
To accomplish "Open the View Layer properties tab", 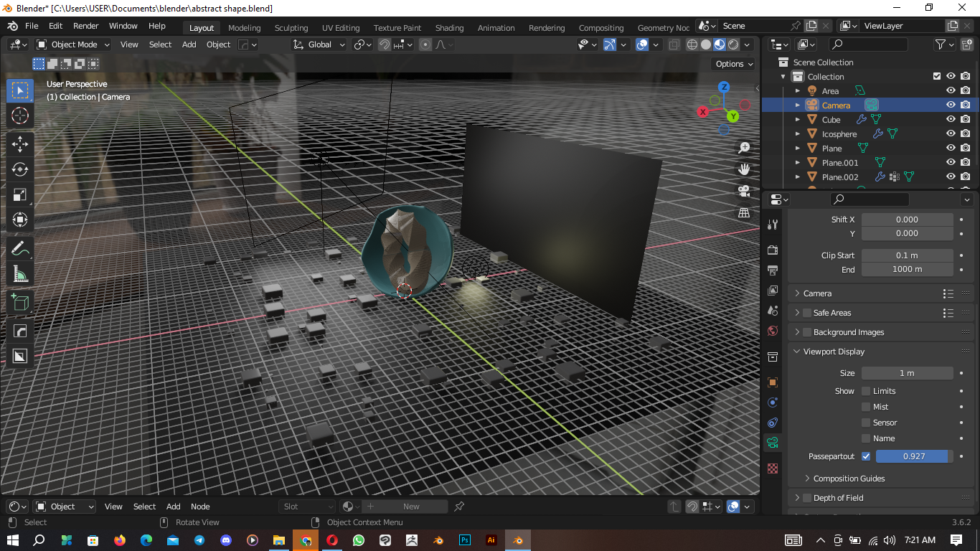I will click(773, 291).
